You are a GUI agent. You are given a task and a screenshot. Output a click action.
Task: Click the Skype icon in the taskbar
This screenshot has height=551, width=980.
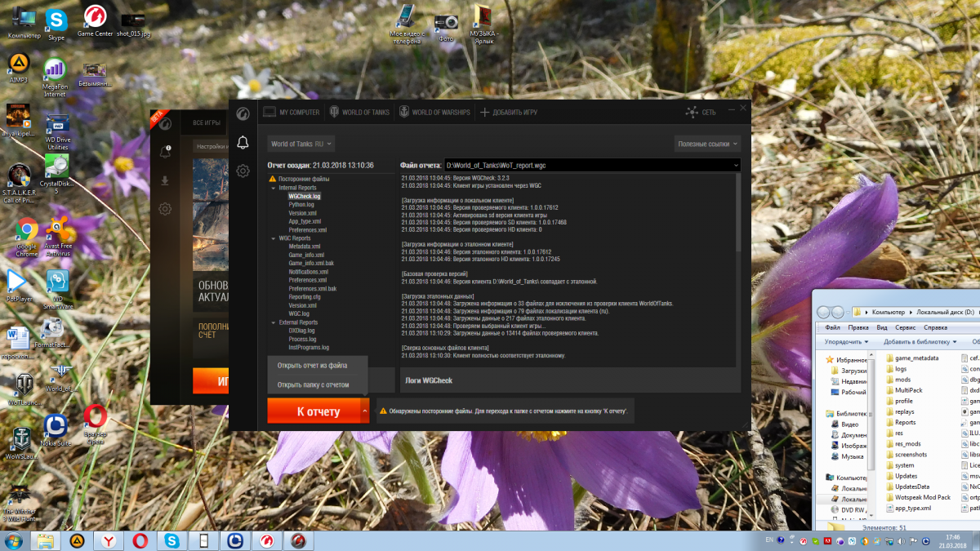point(171,540)
